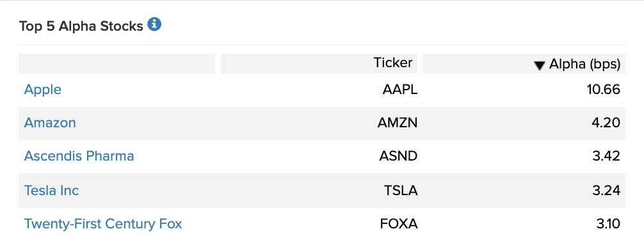Select the TSLA ticker cell
Screen dimensions: 644x245
click(x=401, y=191)
